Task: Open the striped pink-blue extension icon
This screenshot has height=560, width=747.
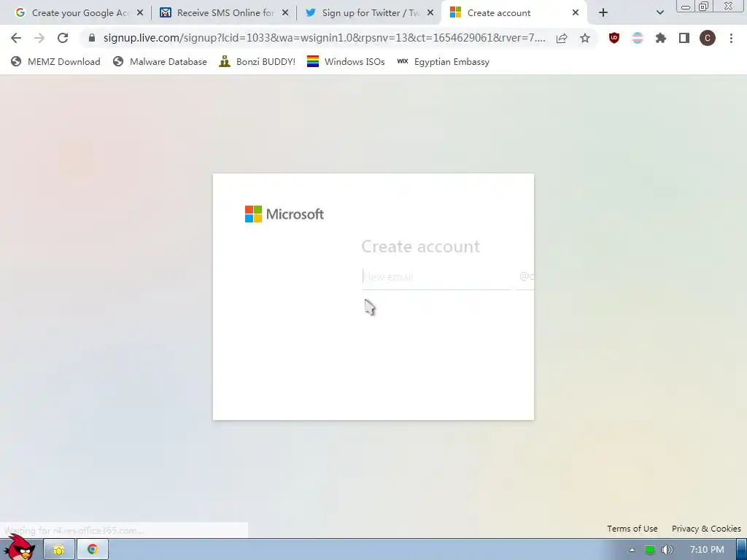Action: [x=638, y=38]
